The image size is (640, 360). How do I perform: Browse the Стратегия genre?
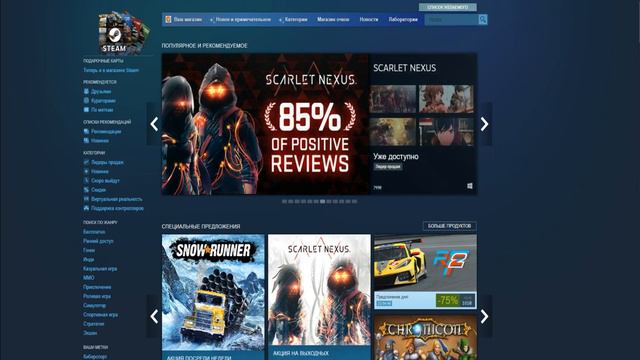93,324
